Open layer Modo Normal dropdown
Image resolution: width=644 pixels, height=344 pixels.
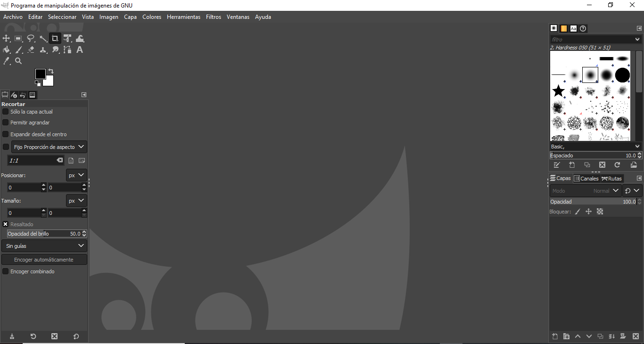586,191
